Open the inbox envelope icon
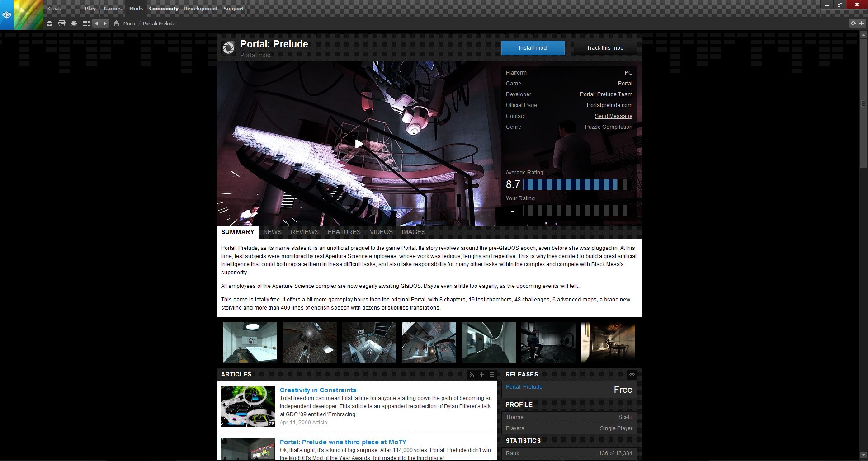Screen dimensions: 868x461 pyautogui.click(x=49, y=24)
